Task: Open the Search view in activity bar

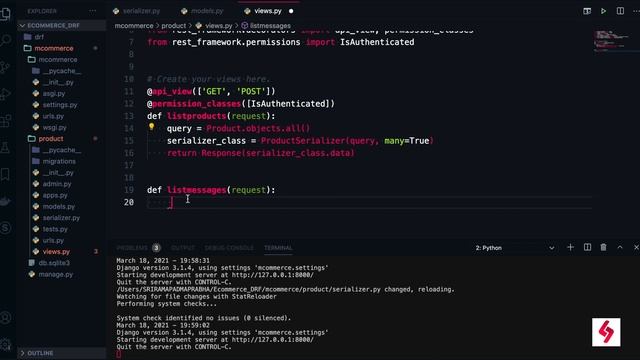Action: pos(6,40)
